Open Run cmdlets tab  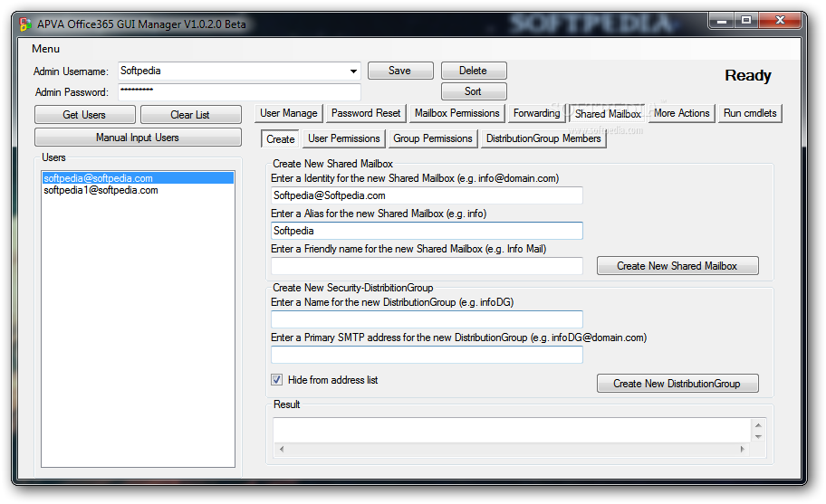tap(750, 113)
